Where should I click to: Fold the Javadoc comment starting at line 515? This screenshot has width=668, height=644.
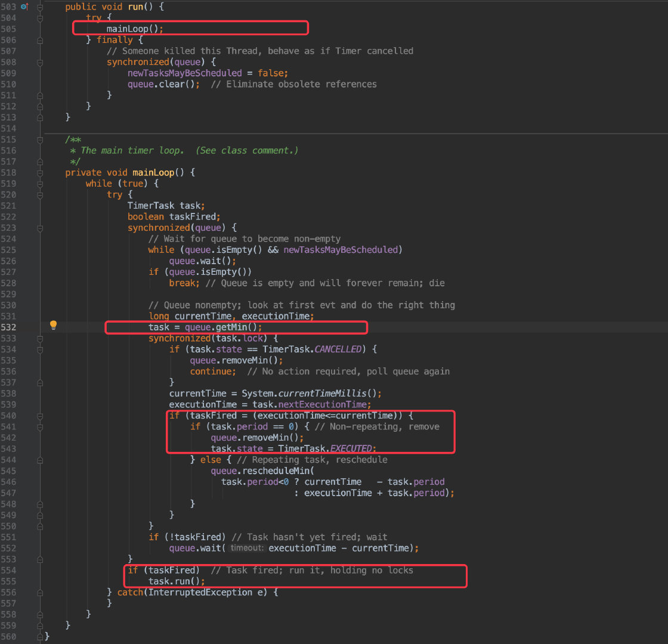(x=40, y=140)
